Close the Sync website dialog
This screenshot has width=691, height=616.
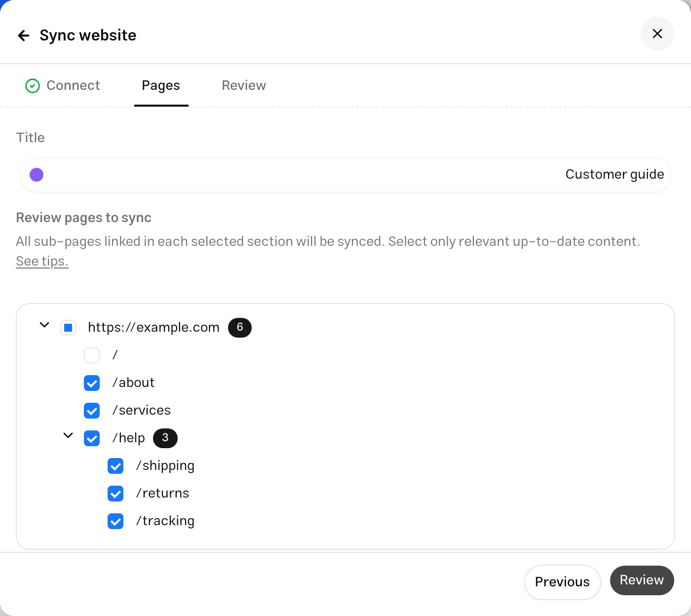pyautogui.click(x=657, y=34)
